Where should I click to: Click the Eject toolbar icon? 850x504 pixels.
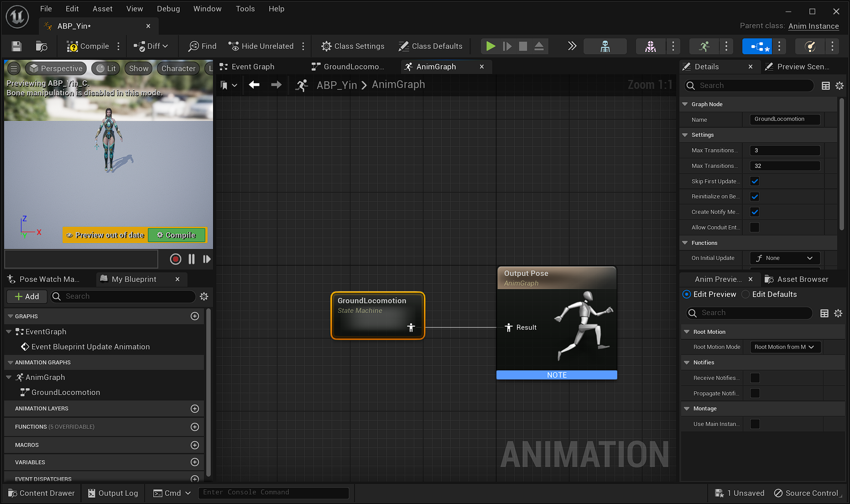click(539, 46)
